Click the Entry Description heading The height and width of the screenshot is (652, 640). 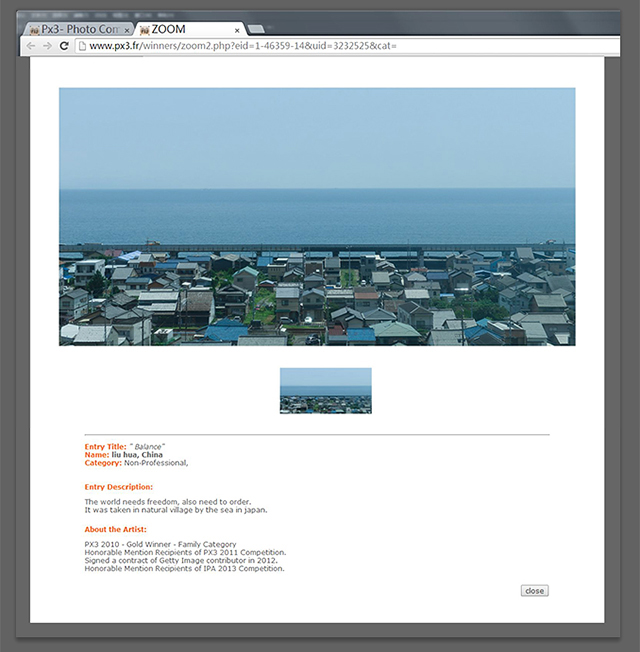click(x=118, y=487)
